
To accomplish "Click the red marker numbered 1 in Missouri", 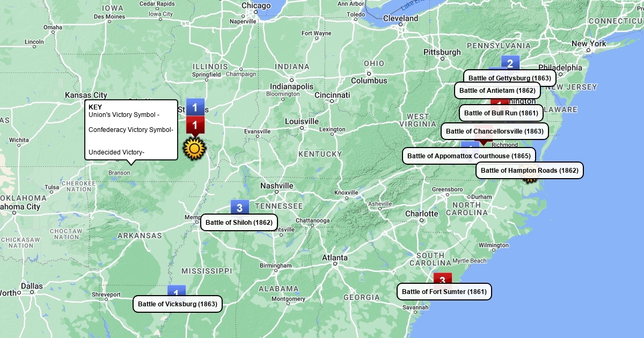I will click(195, 126).
